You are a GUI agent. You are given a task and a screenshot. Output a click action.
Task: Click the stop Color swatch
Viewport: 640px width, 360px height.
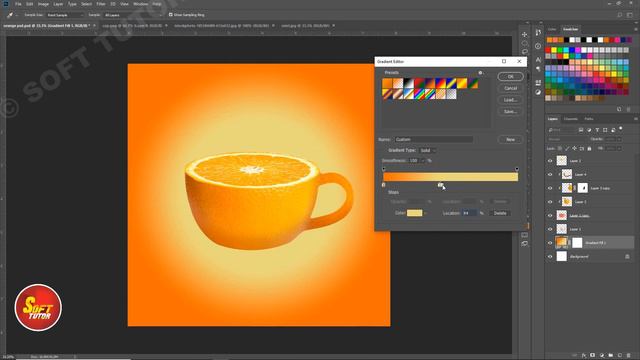coord(414,213)
